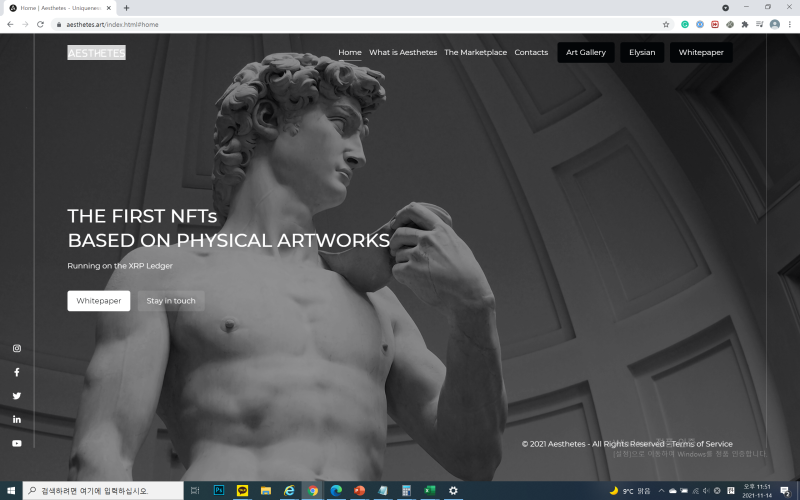Click the AESTHETES logo in header
This screenshot has height=500, width=800.
96,53
